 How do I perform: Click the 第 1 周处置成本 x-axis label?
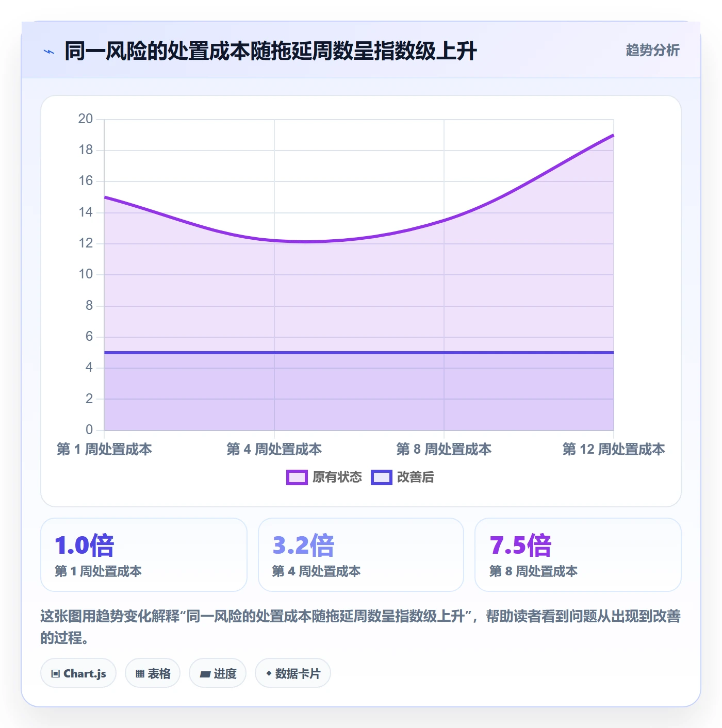(x=104, y=449)
